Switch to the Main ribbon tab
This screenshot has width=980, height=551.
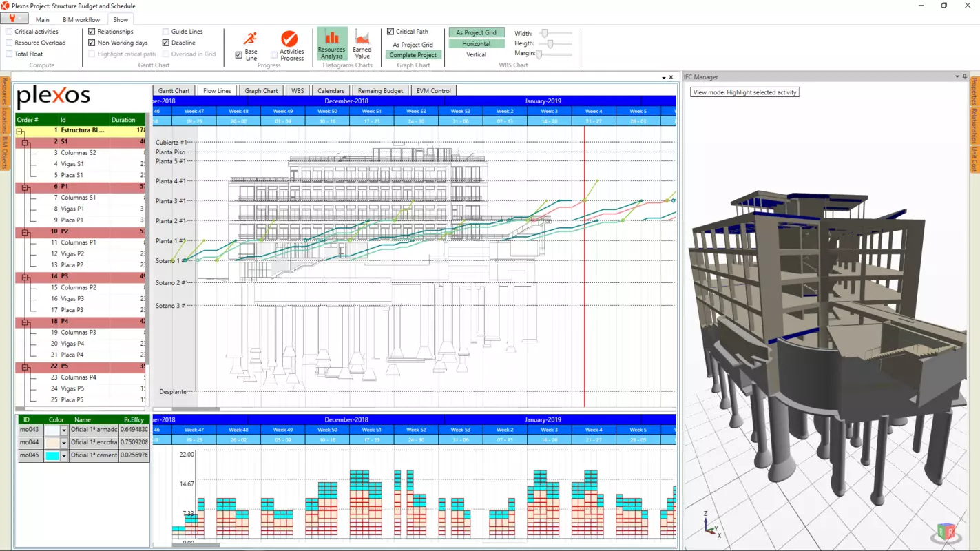point(43,20)
